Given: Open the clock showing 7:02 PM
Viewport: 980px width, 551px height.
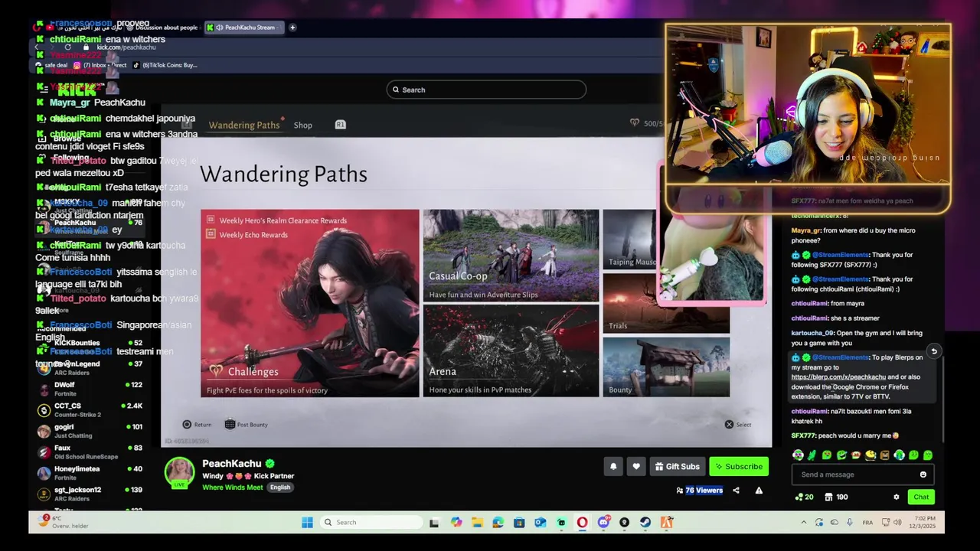Looking at the screenshot, I should tap(924, 523).
